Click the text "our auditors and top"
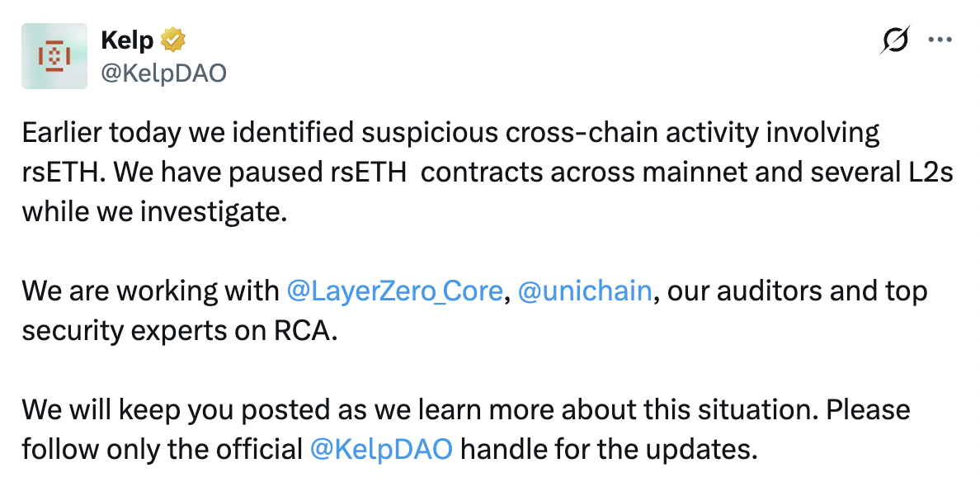 797,291
